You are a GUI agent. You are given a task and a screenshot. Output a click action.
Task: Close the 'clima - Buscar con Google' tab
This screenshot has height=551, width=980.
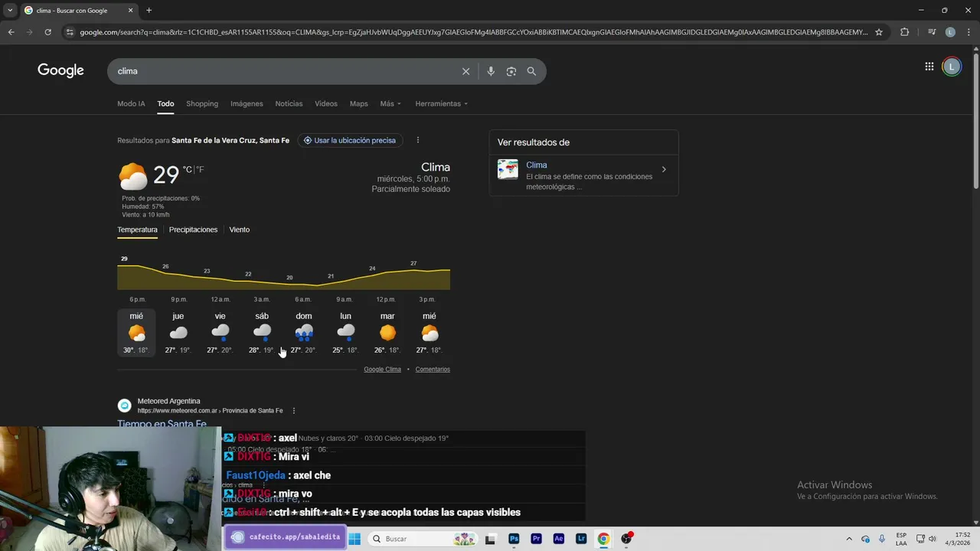[130, 10]
